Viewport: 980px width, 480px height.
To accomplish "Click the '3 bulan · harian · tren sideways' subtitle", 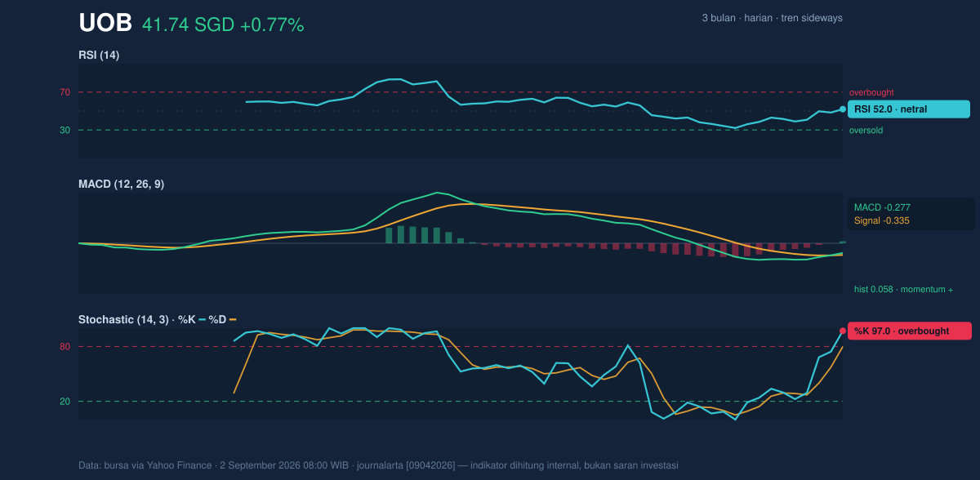I will [x=772, y=18].
